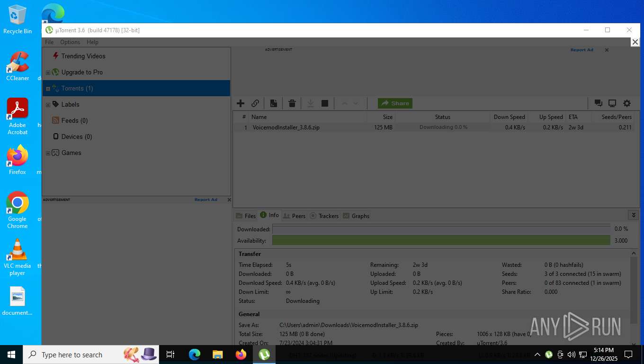Sort by Up Speed column header
Image resolution: width=644 pixels, height=364 pixels.
click(547, 117)
